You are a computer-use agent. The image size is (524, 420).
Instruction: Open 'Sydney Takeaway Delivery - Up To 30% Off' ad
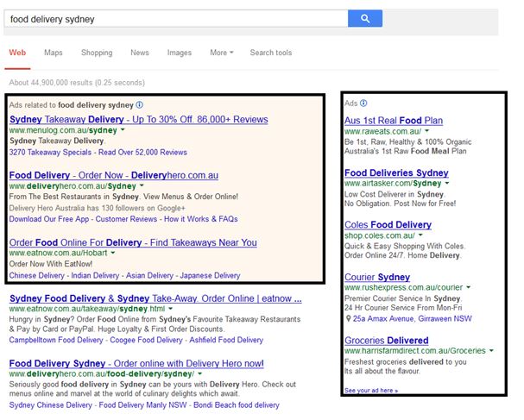pos(139,119)
